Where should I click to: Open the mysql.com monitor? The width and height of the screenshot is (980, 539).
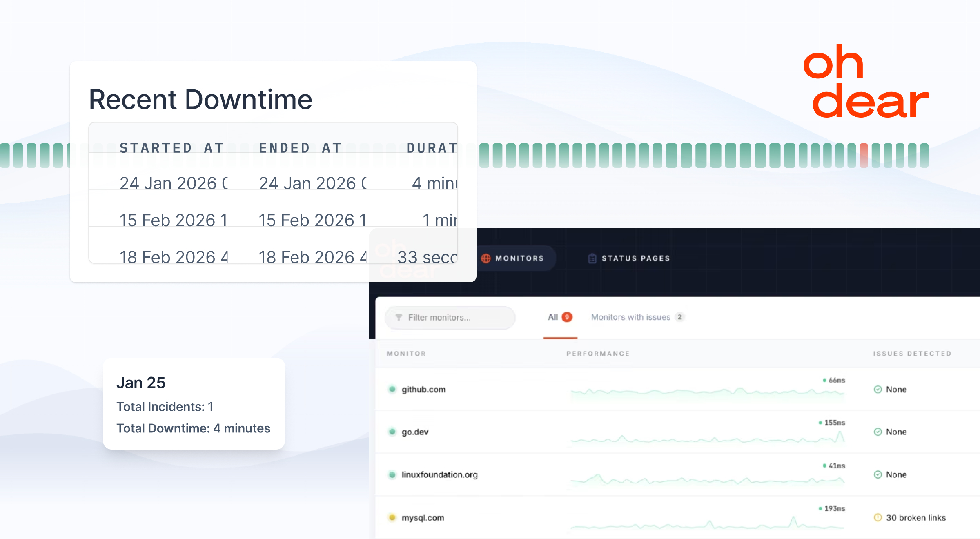[423, 518]
